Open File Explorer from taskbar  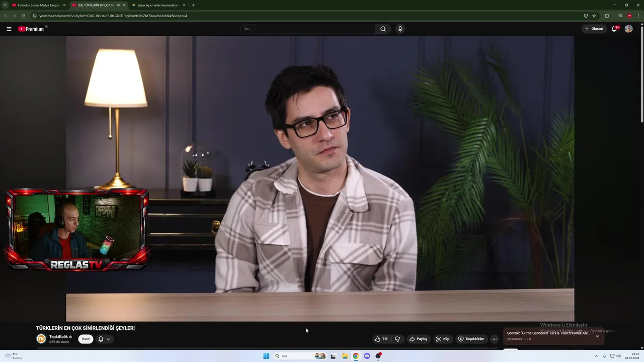(x=345, y=356)
